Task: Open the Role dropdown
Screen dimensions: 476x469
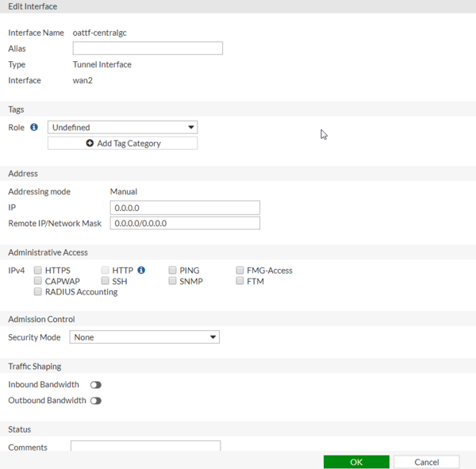Action: click(x=122, y=127)
